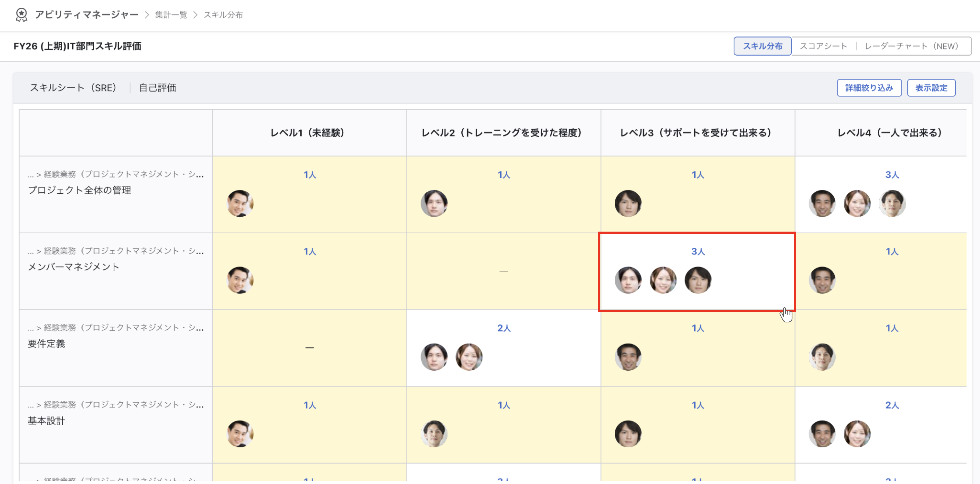Click the Ability Manager medal logo icon
The height and width of the screenshot is (484, 980).
(21, 15)
